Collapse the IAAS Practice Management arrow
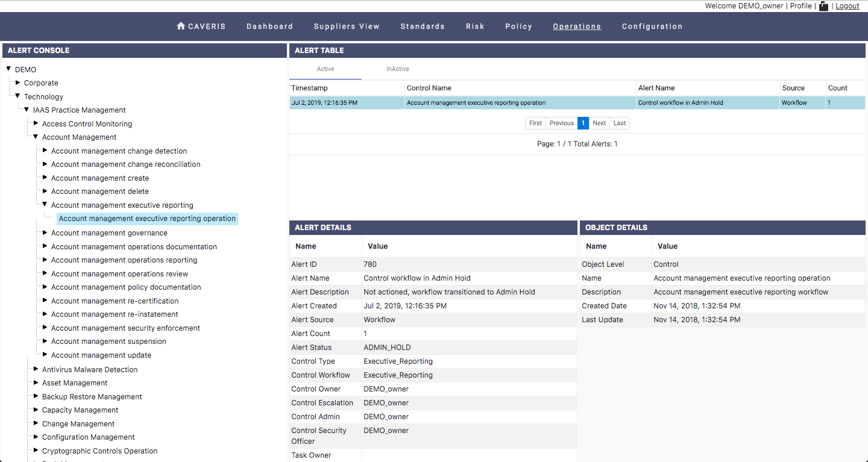The height and width of the screenshot is (462, 868). click(27, 110)
